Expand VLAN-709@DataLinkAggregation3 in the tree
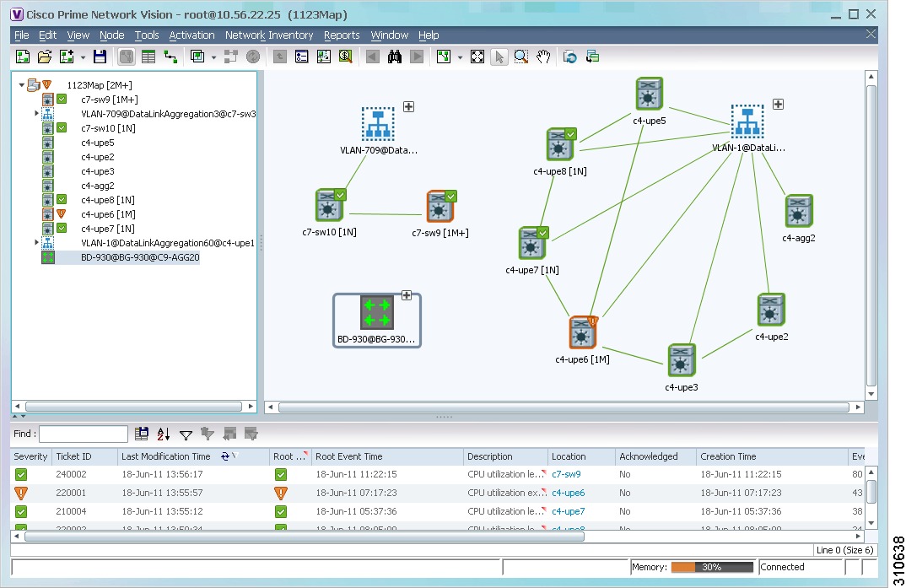 point(36,113)
